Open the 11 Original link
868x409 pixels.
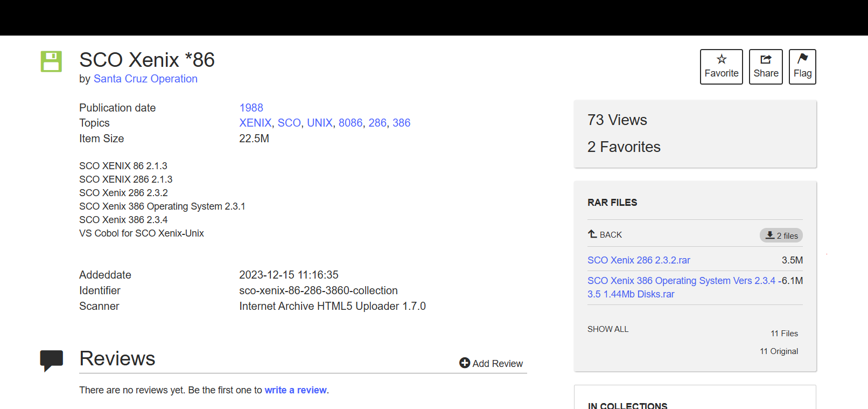coord(779,351)
